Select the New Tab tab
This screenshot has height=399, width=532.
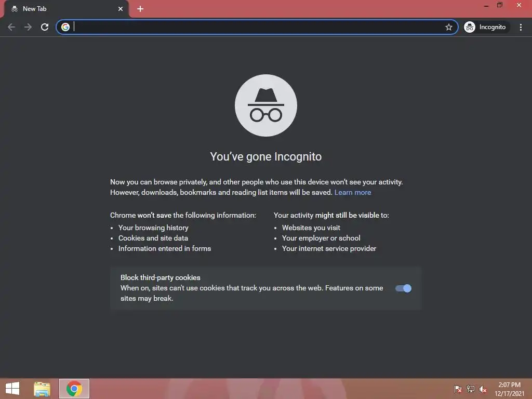pos(66,9)
